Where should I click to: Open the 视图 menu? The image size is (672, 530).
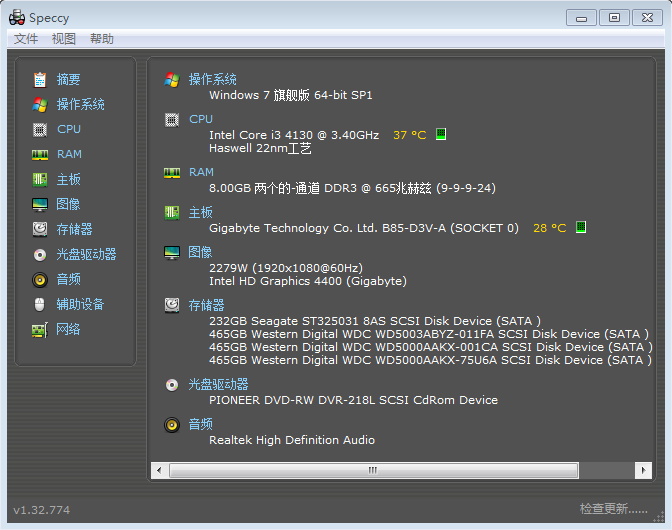coord(64,39)
